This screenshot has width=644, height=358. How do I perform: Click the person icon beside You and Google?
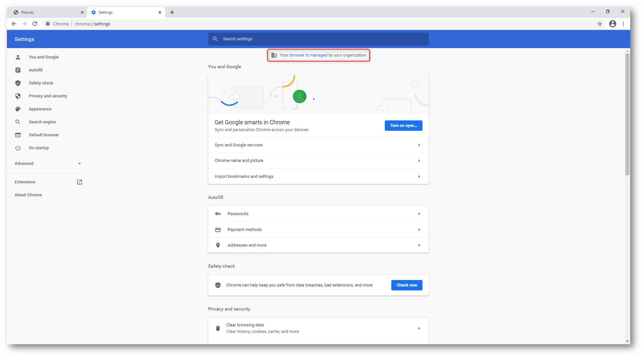coord(18,57)
